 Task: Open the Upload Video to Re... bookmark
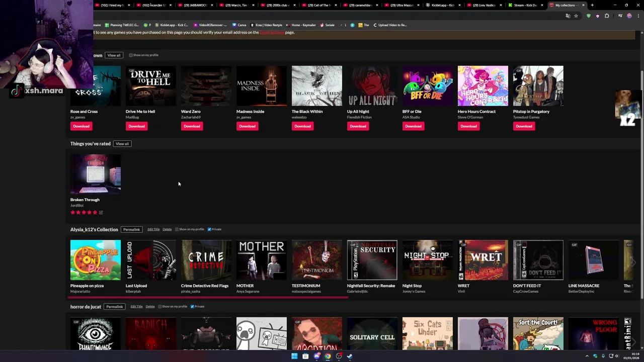pos(390,25)
